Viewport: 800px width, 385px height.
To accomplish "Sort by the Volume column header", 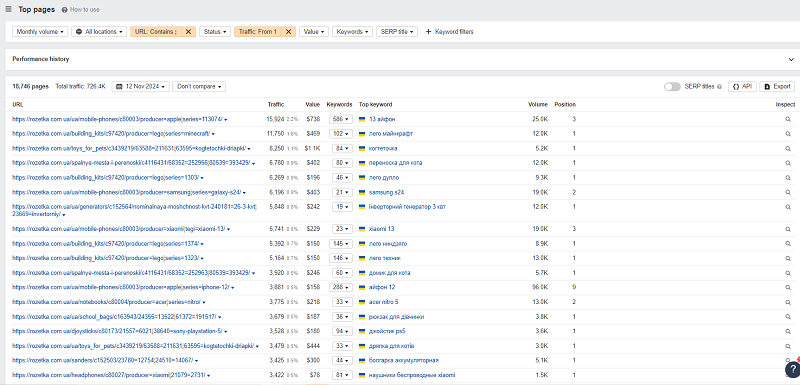I will pos(538,105).
